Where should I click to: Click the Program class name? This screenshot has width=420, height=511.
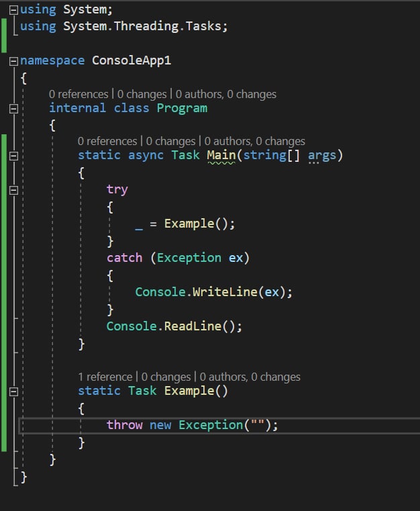(182, 108)
